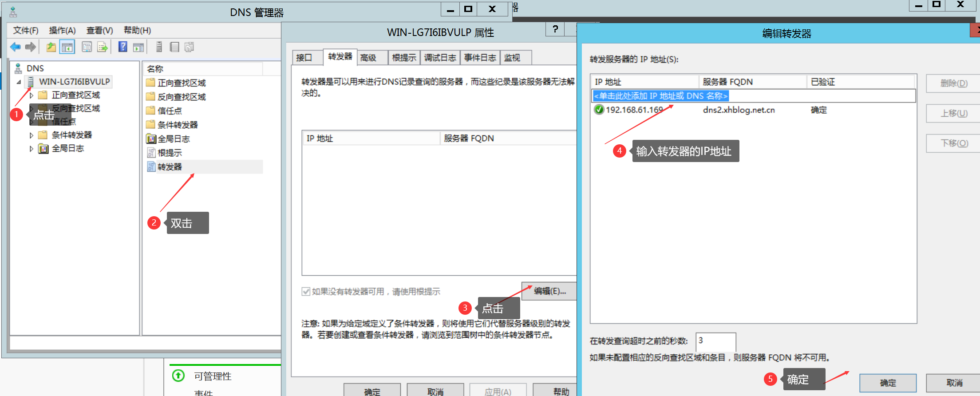The image size is (980, 396).
Task: Switch to the 转发器 tab
Action: tap(340, 57)
